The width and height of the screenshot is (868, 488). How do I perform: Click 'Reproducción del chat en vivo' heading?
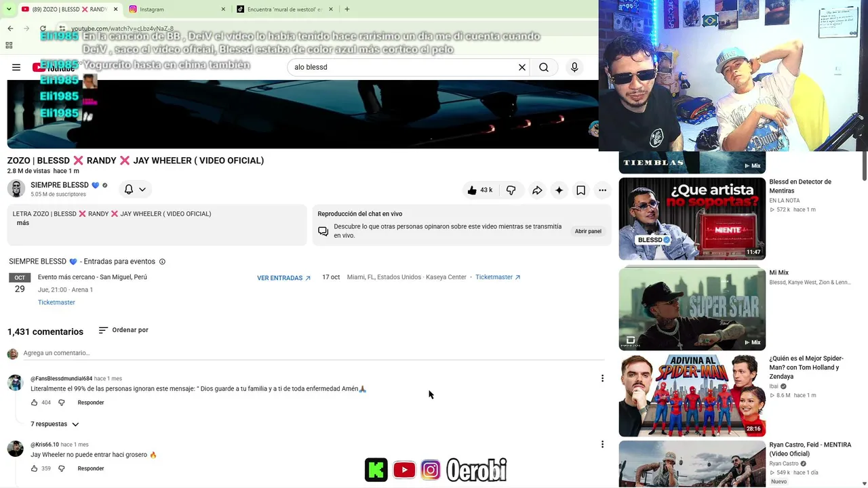pos(360,214)
